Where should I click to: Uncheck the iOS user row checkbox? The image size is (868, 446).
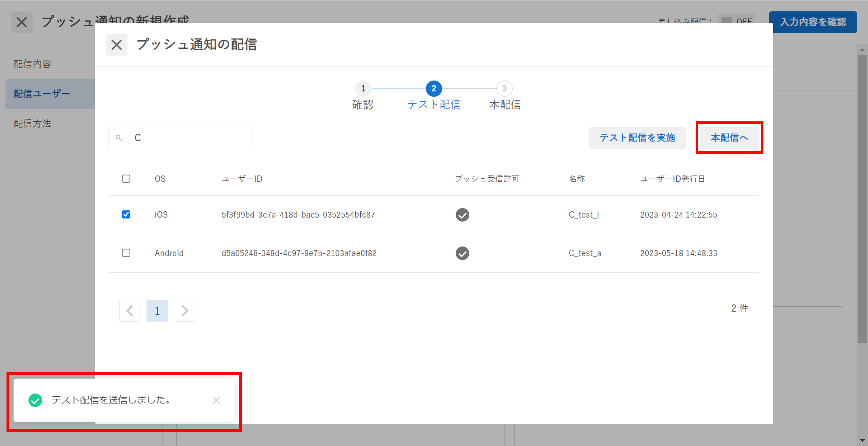tap(126, 214)
